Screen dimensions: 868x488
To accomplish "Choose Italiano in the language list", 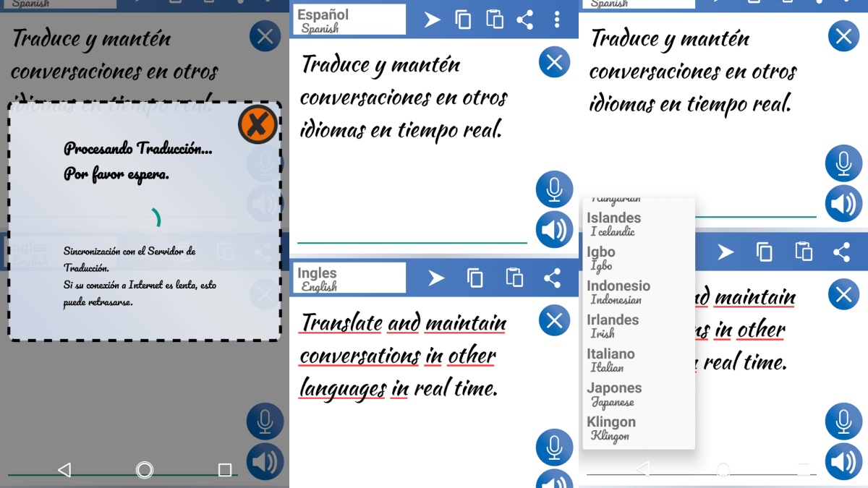I will tap(610, 360).
